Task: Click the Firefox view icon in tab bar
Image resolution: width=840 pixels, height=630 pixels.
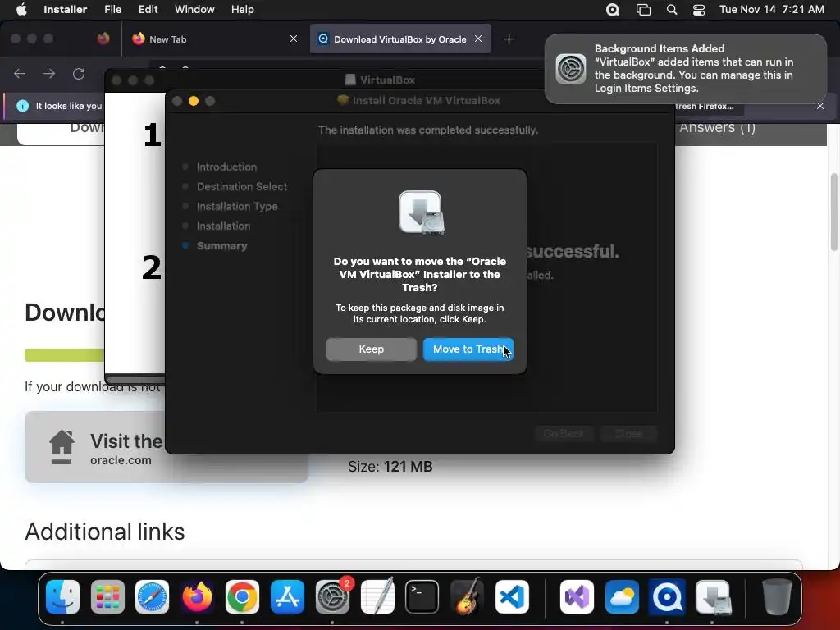Action: click(103, 39)
